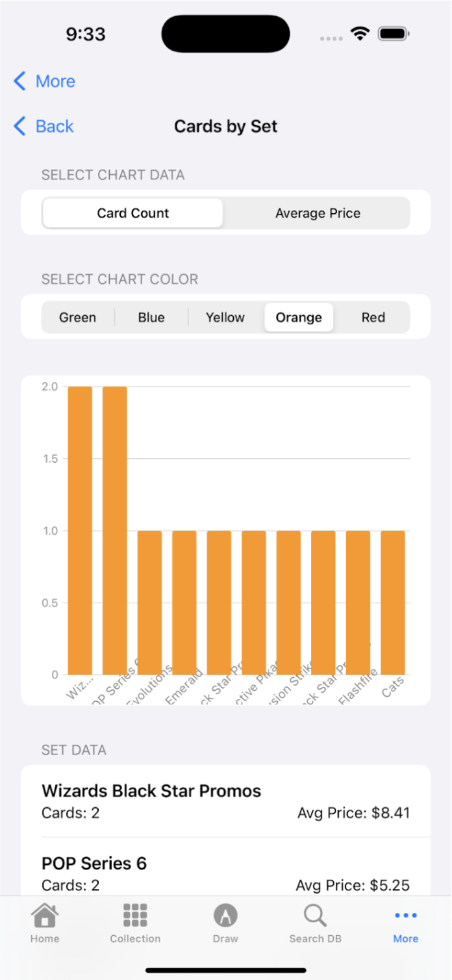Switch chart data to Average Price
452x980 pixels.
(x=318, y=213)
